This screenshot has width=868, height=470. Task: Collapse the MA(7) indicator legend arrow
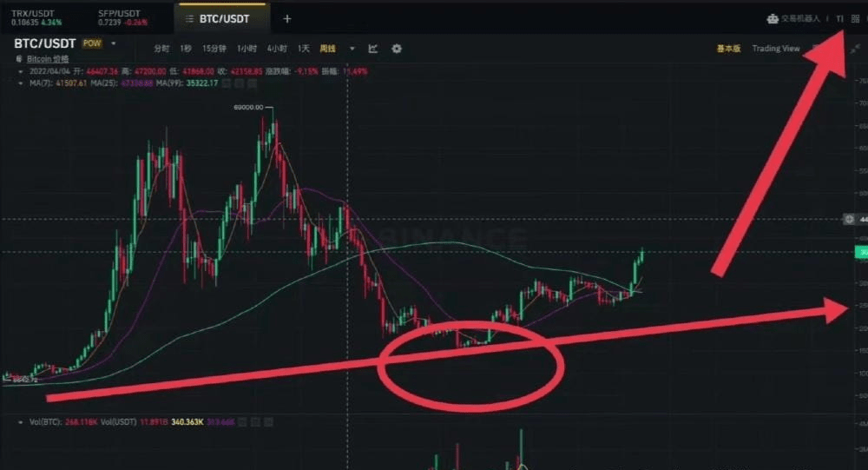pos(21,83)
